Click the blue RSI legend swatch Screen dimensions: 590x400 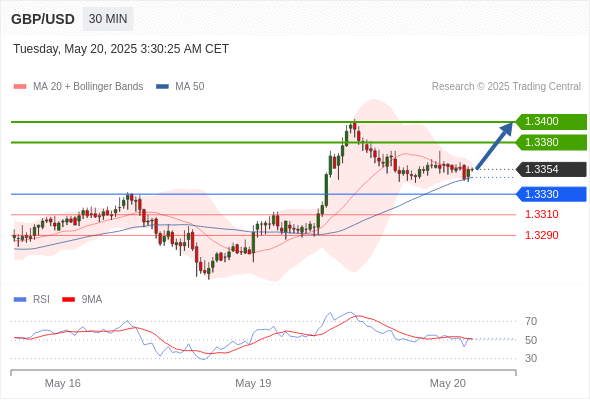point(20,300)
